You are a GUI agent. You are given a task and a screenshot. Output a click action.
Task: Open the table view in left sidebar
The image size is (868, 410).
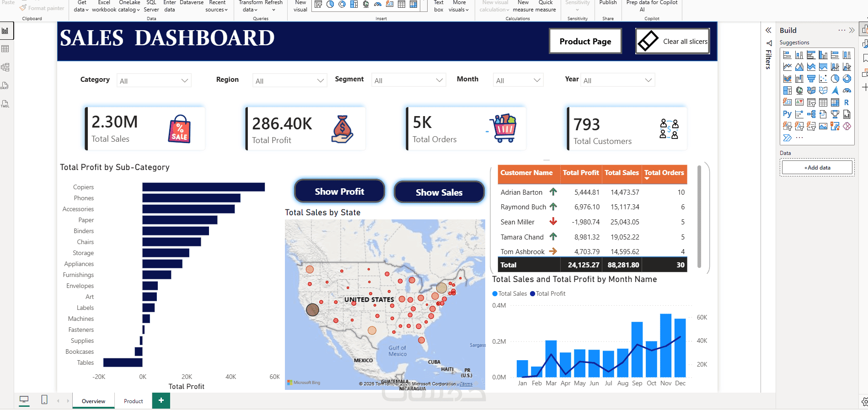5,49
